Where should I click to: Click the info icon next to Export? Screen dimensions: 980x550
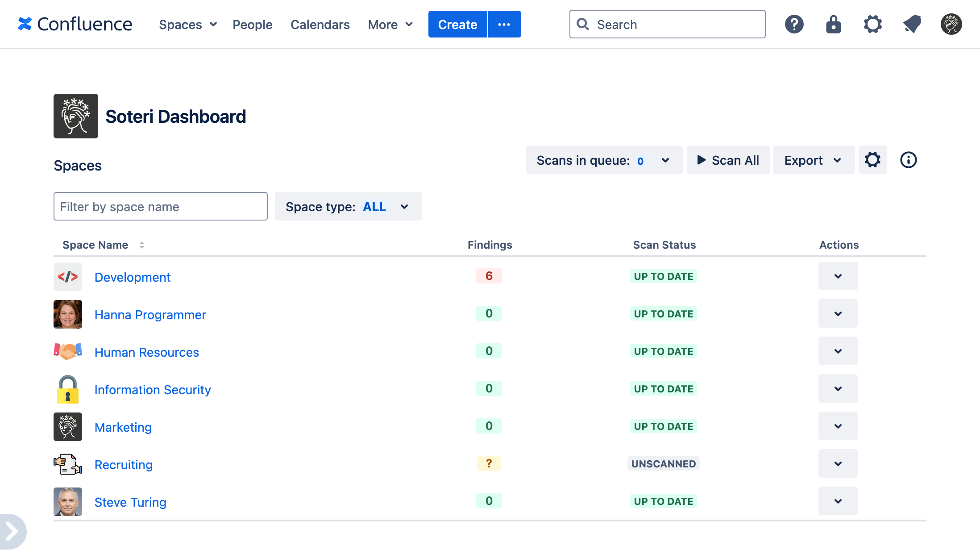(908, 160)
